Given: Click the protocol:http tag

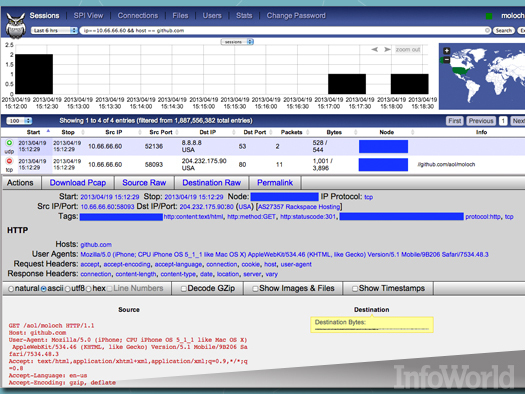Looking at the screenshot, I should click(483, 217).
